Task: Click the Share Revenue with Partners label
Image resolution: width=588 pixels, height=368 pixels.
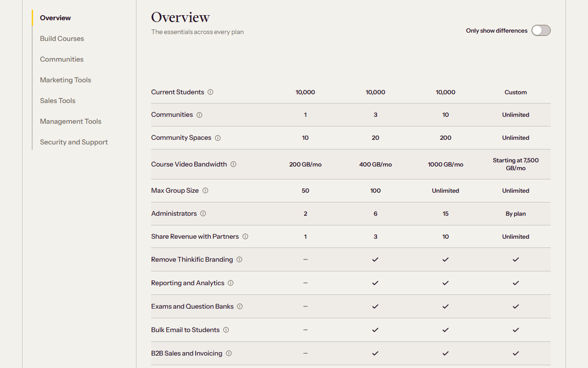Action: tap(195, 236)
